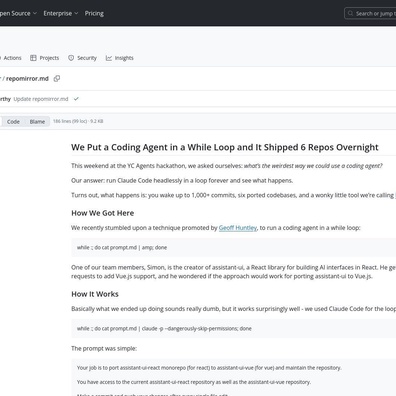Click the Search or jump to field
The image size is (396, 396).
370,13
